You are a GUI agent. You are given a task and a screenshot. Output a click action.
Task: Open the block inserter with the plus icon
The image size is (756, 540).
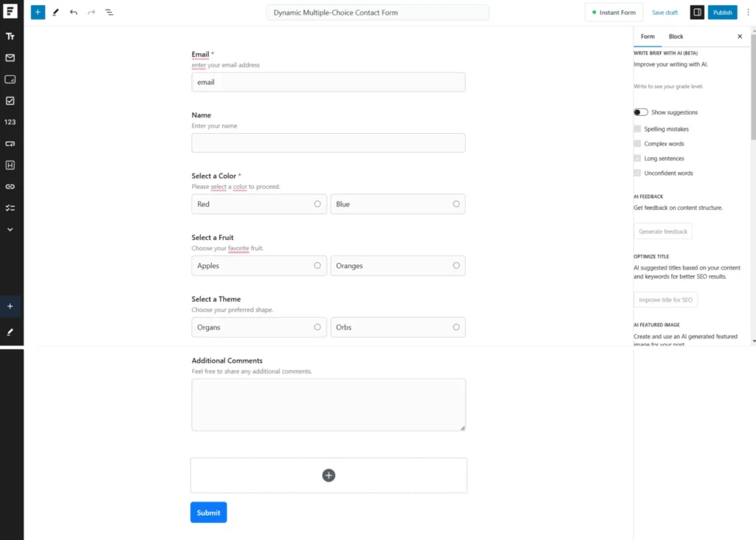tap(38, 12)
